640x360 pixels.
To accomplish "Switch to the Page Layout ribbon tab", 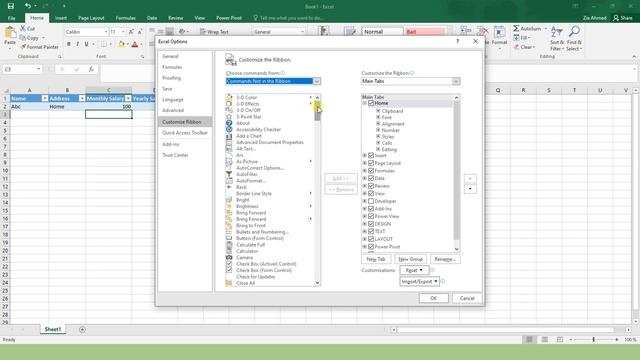I will click(91, 18).
